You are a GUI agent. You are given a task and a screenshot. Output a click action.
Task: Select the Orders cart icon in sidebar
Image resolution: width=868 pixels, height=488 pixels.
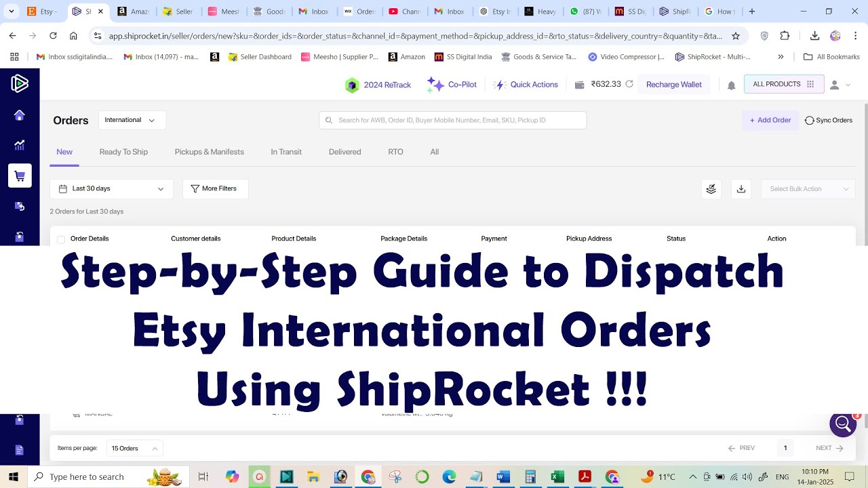(20, 176)
